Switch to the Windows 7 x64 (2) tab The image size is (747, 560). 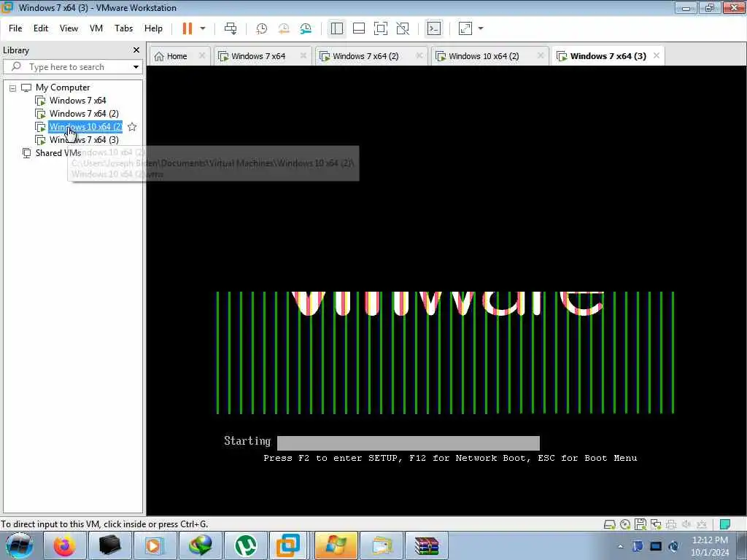point(365,56)
